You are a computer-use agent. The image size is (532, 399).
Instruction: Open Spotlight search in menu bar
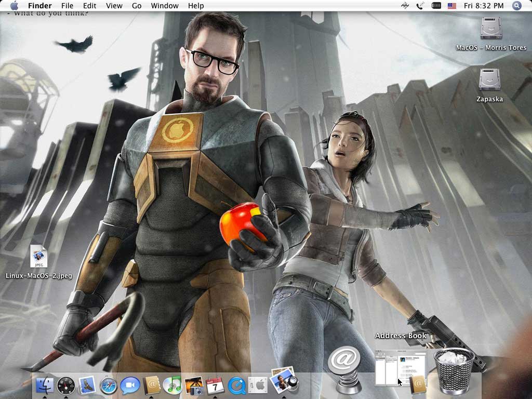point(516,6)
